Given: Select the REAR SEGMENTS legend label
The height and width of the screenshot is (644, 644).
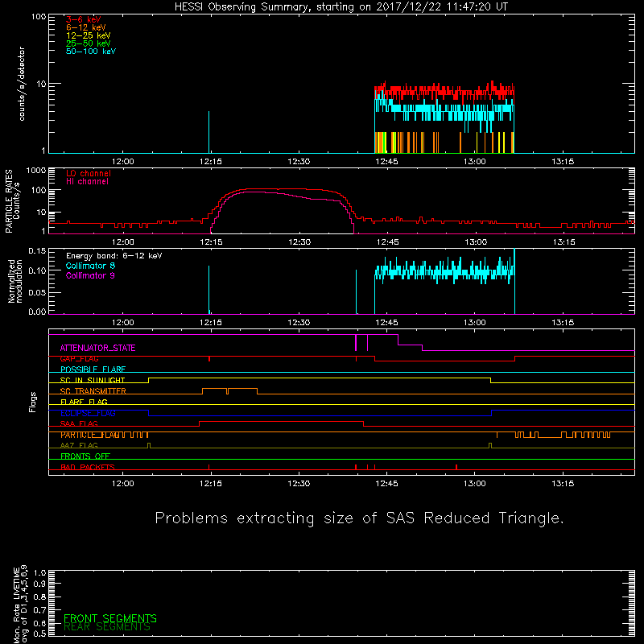Looking at the screenshot, I should click(107, 627).
